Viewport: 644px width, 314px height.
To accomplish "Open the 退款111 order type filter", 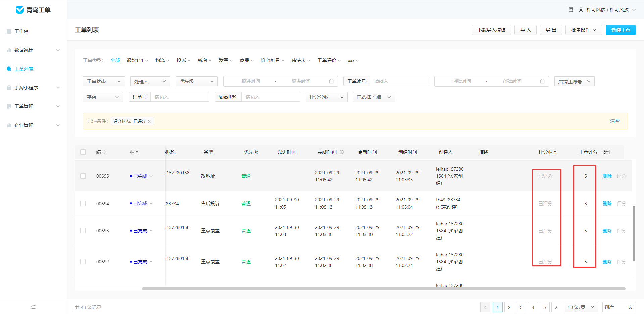I will click(x=137, y=60).
